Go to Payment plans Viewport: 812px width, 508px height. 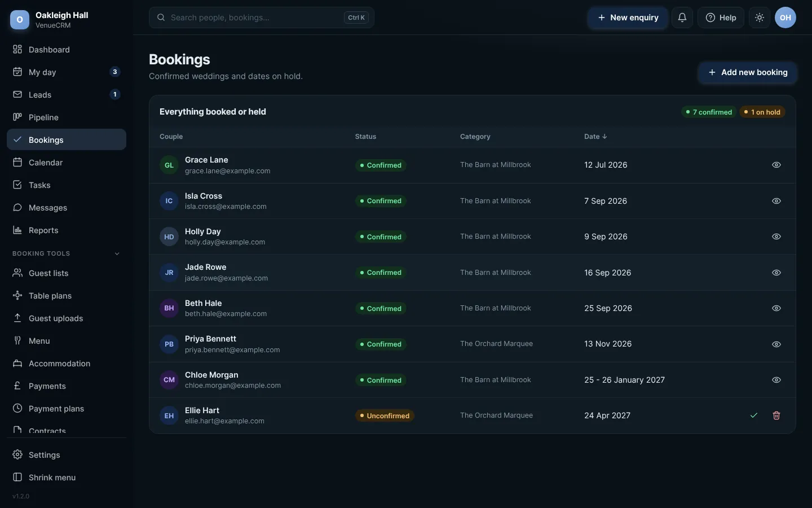(x=67, y=409)
